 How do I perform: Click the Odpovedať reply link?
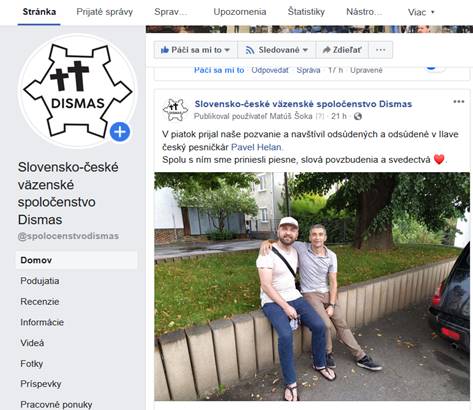tap(270, 70)
